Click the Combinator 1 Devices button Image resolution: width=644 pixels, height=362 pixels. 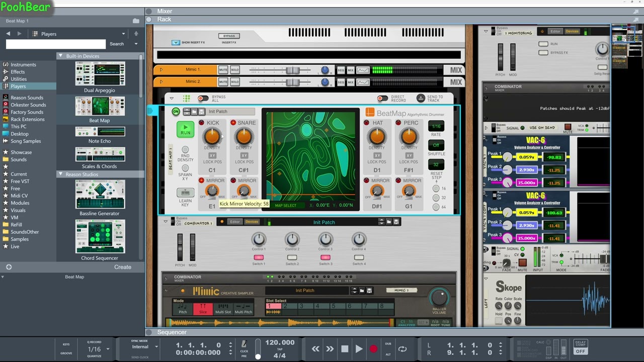point(252,222)
